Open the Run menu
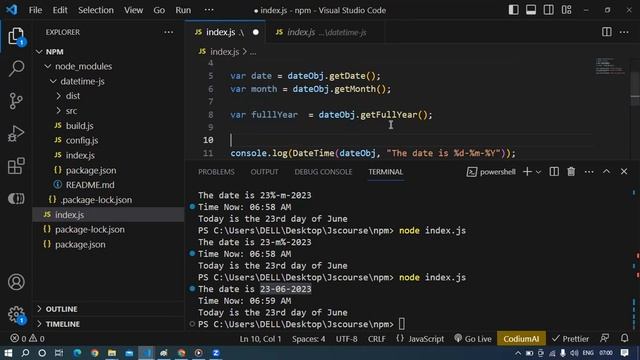 [183, 10]
